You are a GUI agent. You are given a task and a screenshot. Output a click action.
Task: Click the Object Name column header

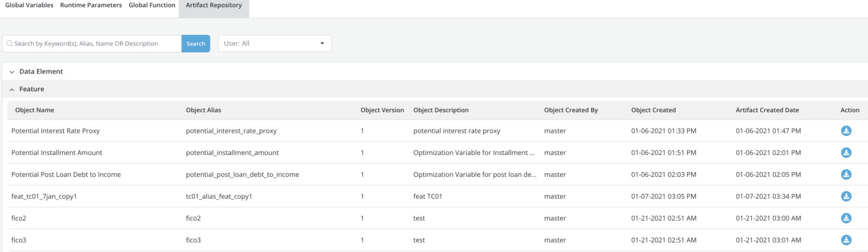point(34,110)
